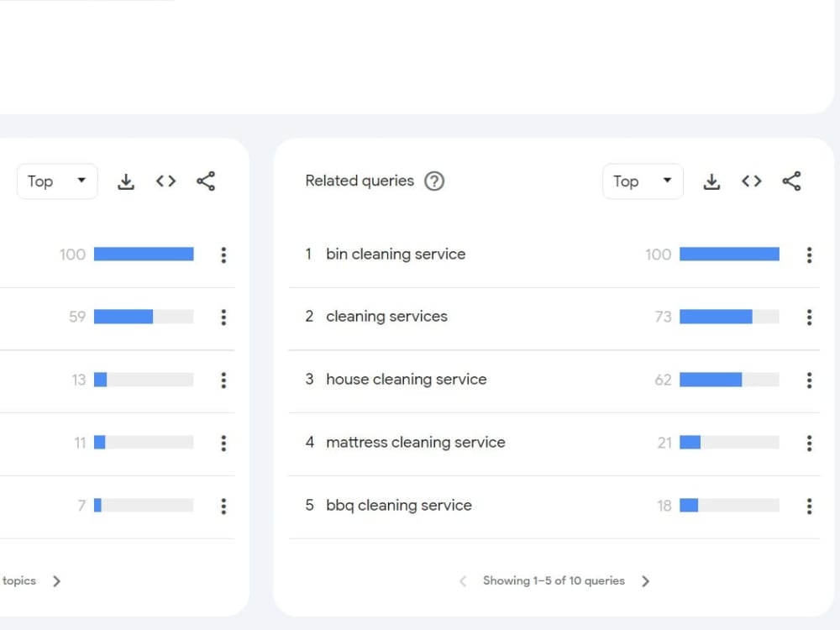The height and width of the screenshot is (630, 840).
Task: Click the house cleaning service 62 bar
Action: click(x=729, y=380)
